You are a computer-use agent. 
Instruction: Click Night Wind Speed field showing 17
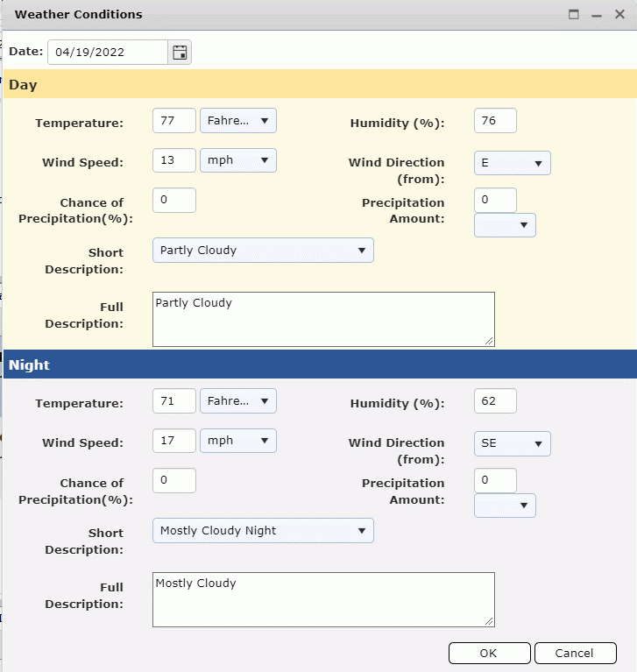(x=173, y=441)
